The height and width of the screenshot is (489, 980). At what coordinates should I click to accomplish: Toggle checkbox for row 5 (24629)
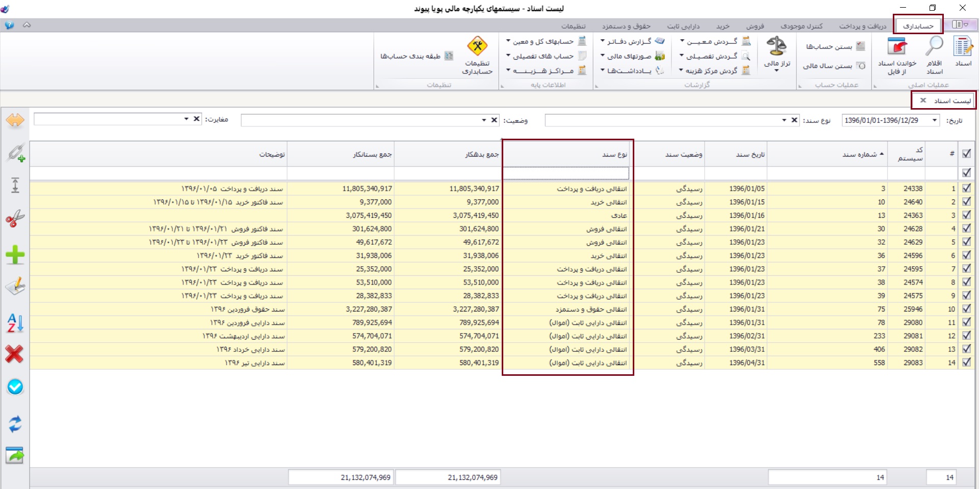click(x=966, y=242)
